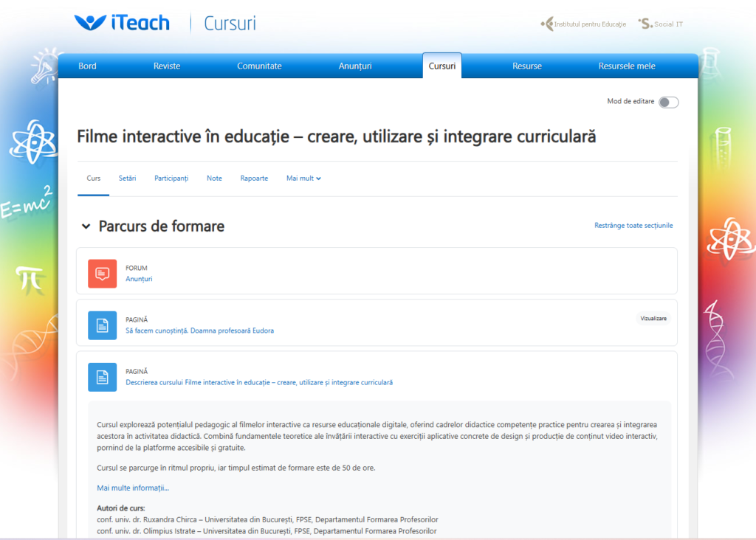Open Comunitate in the top navigation

pos(259,66)
